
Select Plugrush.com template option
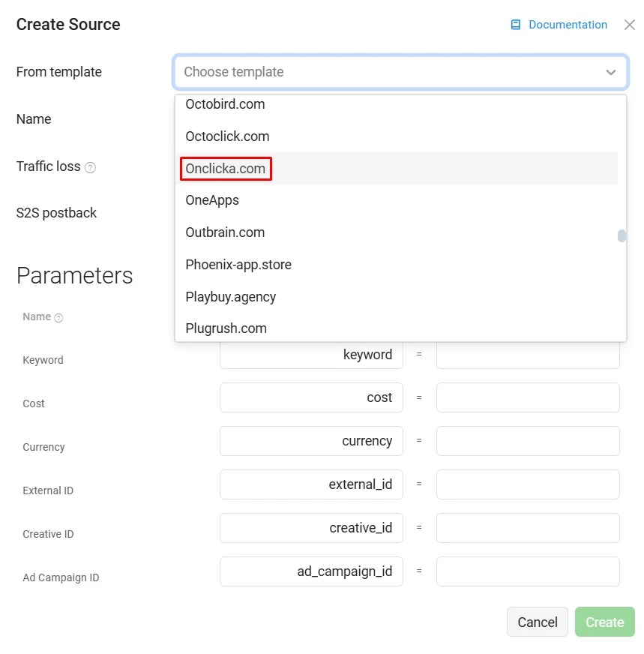click(x=226, y=328)
